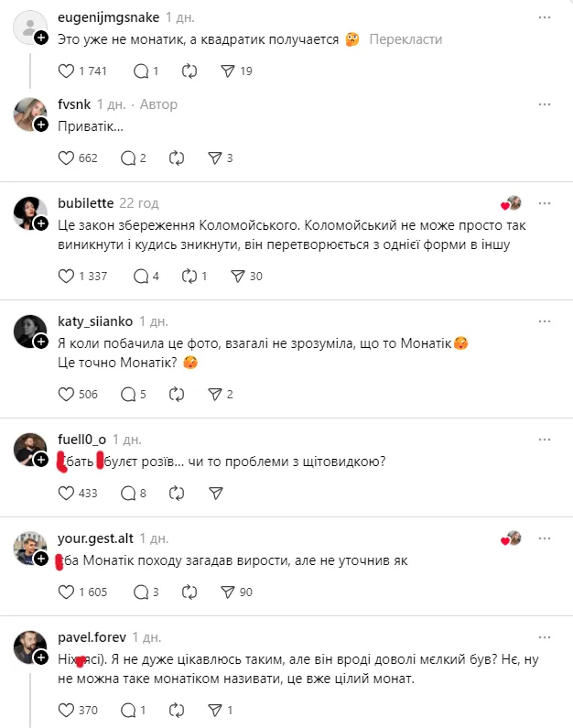
Task: Reply to fuell0_o's comment
Action: pyautogui.click(x=141, y=493)
